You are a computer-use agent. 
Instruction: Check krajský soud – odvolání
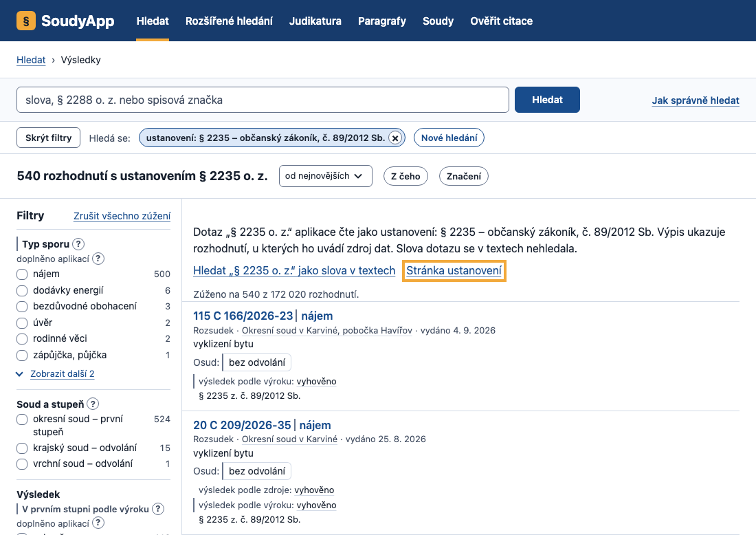coord(22,448)
